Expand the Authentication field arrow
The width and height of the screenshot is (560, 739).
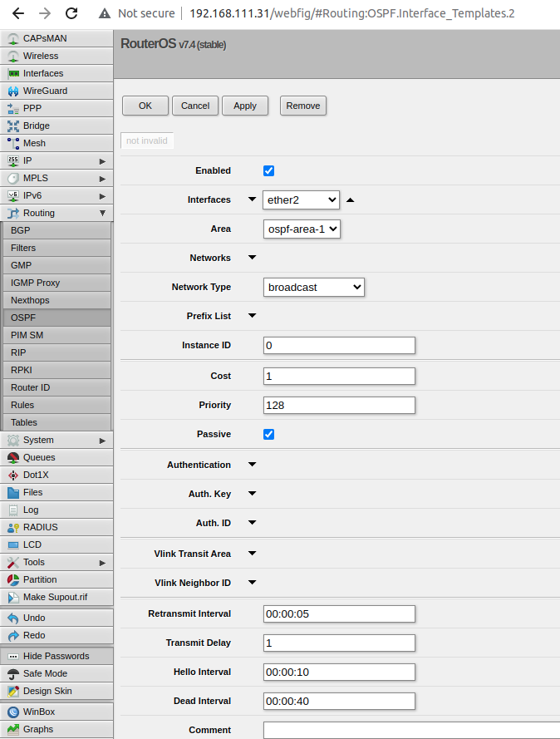pyautogui.click(x=253, y=465)
